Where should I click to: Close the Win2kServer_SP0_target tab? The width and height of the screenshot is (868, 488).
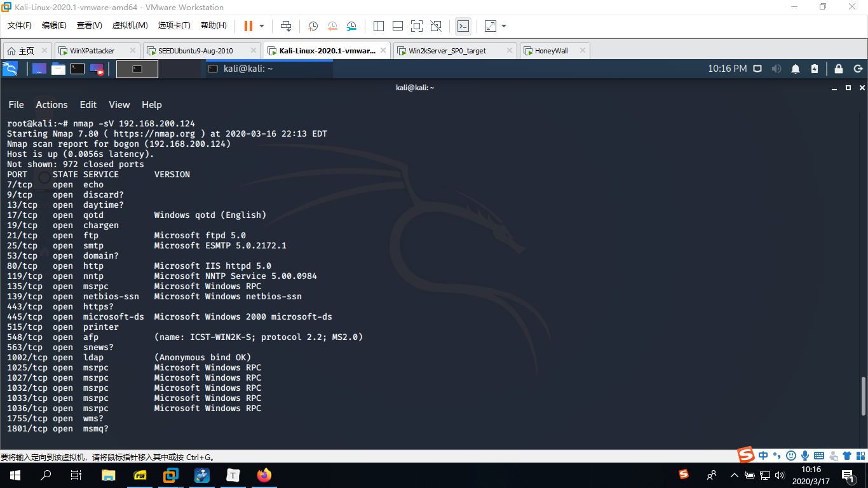pos(510,51)
